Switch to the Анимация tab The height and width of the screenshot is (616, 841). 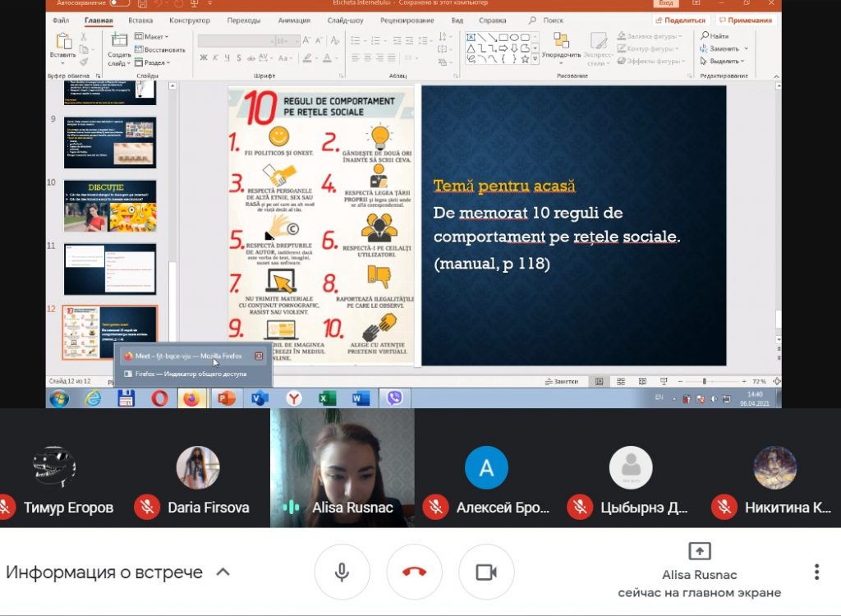click(294, 21)
